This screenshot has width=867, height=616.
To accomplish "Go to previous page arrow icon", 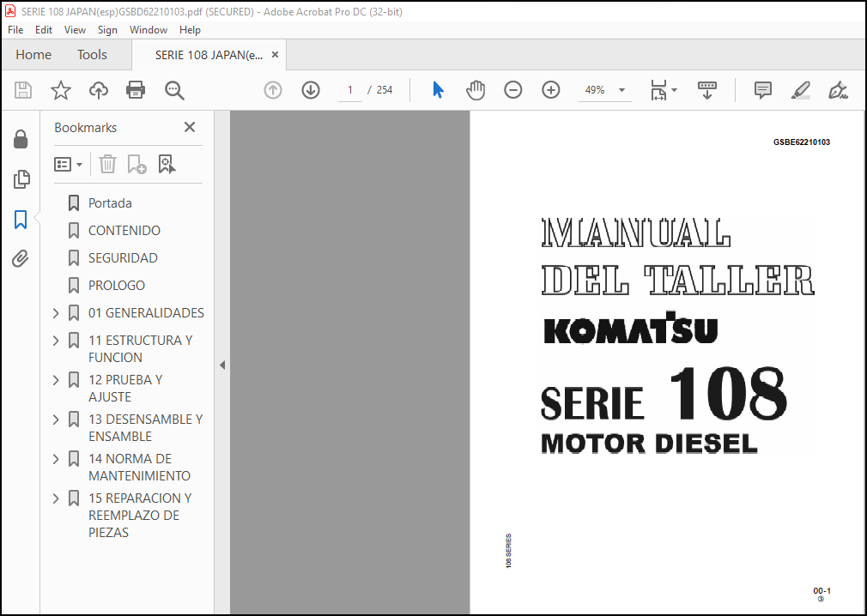I will pyautogui.click(x=273, y=90).
